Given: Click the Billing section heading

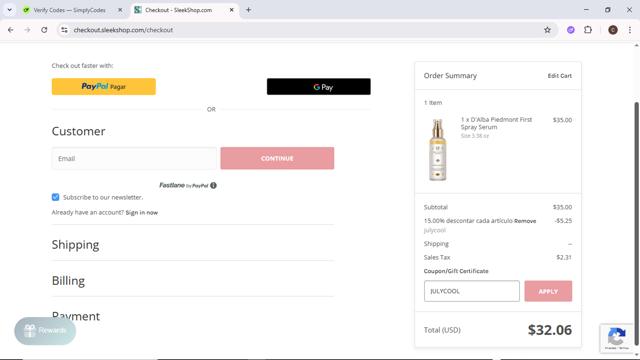Looking at the screenshot, I should click(x=68, y=281).
